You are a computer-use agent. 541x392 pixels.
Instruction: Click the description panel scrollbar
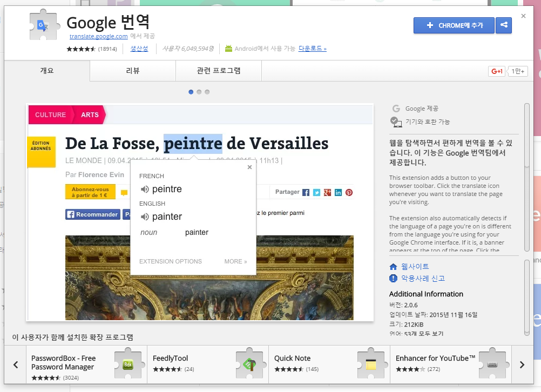click(x=526, y=177)
